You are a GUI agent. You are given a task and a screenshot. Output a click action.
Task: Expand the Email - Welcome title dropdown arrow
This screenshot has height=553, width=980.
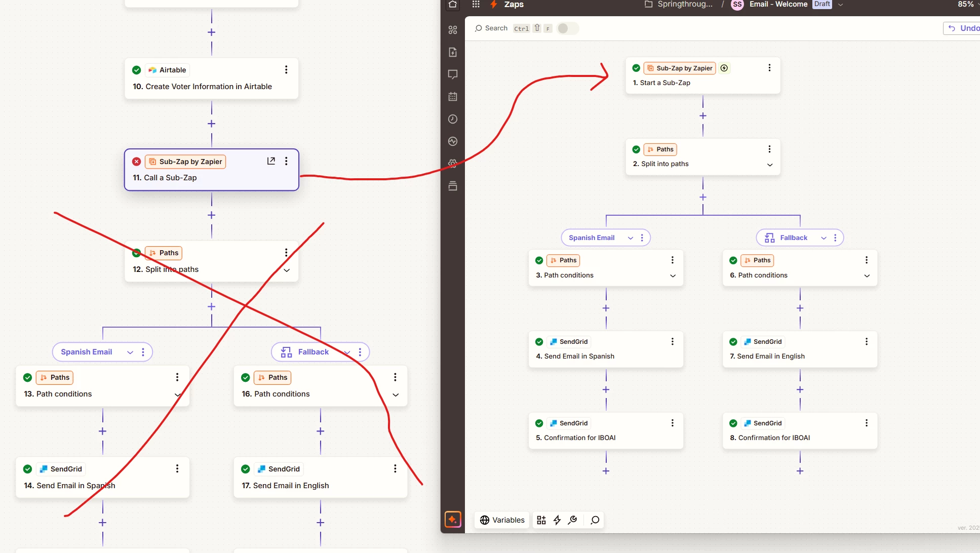841,5
